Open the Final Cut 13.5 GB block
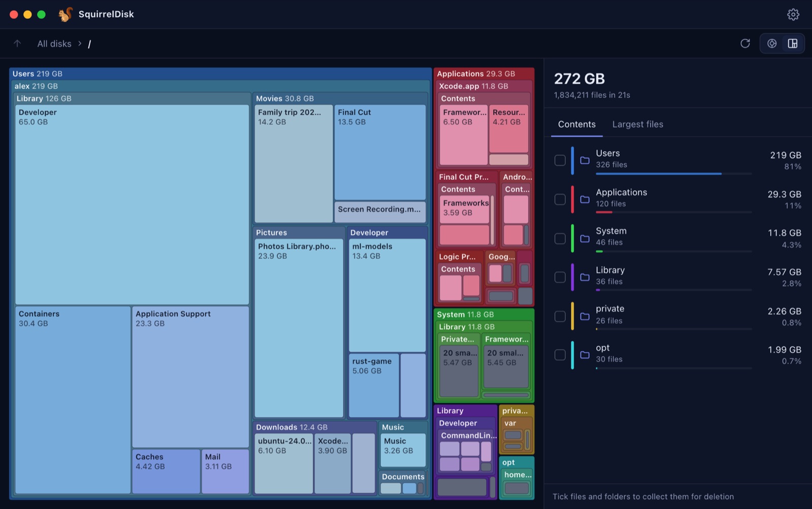The width and height of the screenshot is (812, 509). [380, 152]
